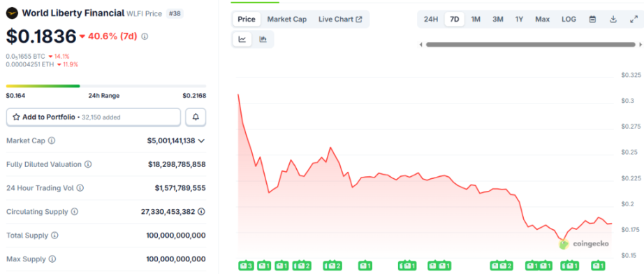Toggle LOG scale on chart
644x274 pixels.
(569, 20)
